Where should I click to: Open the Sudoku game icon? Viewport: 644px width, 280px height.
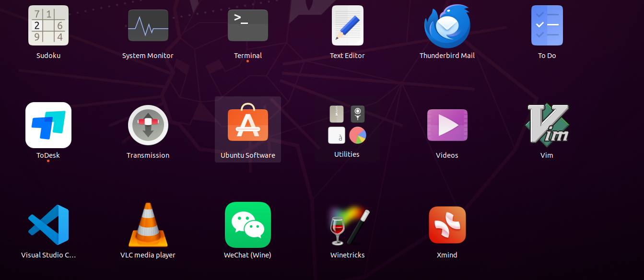[48, 25]
